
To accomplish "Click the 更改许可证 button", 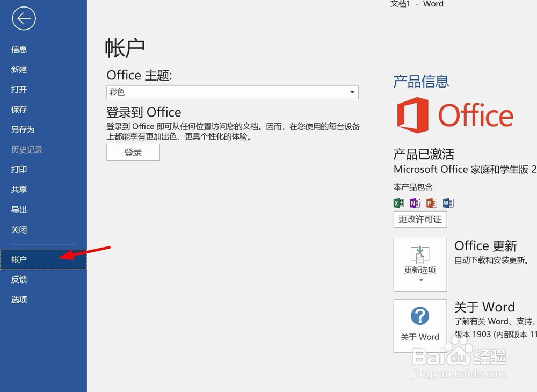I will [x=420, y=220].
